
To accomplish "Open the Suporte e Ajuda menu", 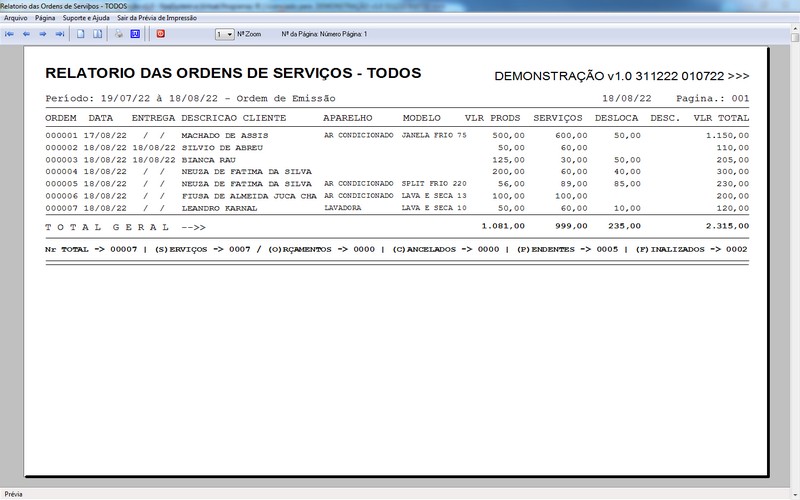I will (x=86, y=18).
